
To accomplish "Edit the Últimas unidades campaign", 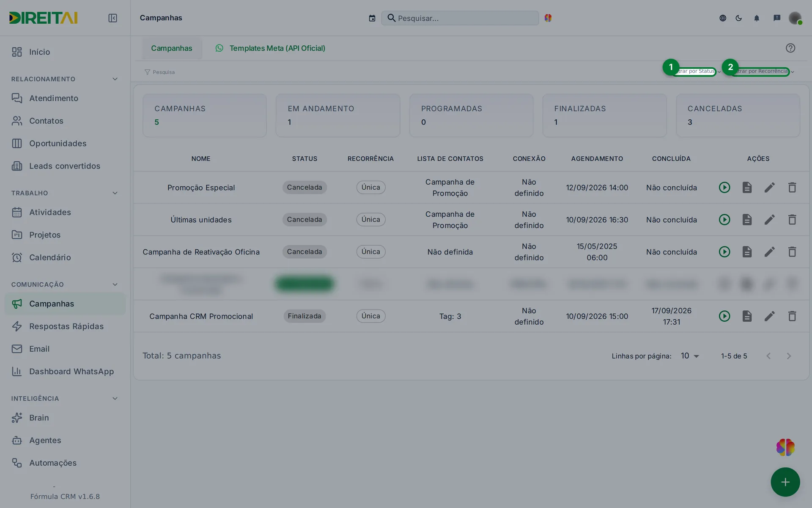I will (769, 219).
